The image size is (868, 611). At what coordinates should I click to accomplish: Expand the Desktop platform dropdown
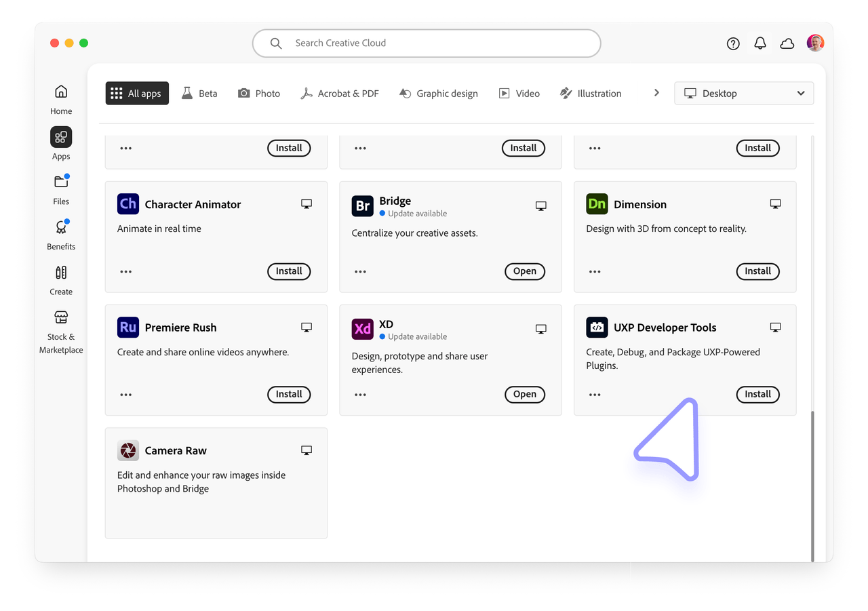[744, 94]
